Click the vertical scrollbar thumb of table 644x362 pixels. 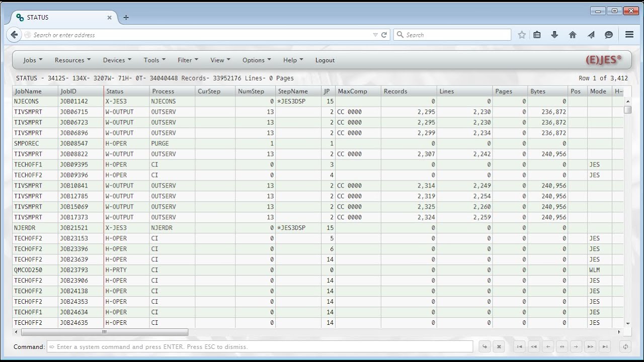pyautogui.click(x=627, y=109)
